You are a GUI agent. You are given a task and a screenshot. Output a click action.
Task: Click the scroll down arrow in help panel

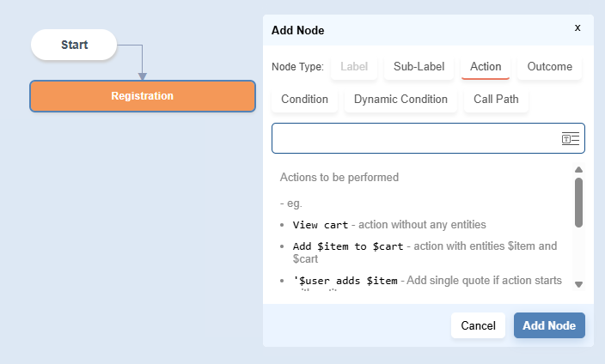pyautogui.click(x=578, y=284)
